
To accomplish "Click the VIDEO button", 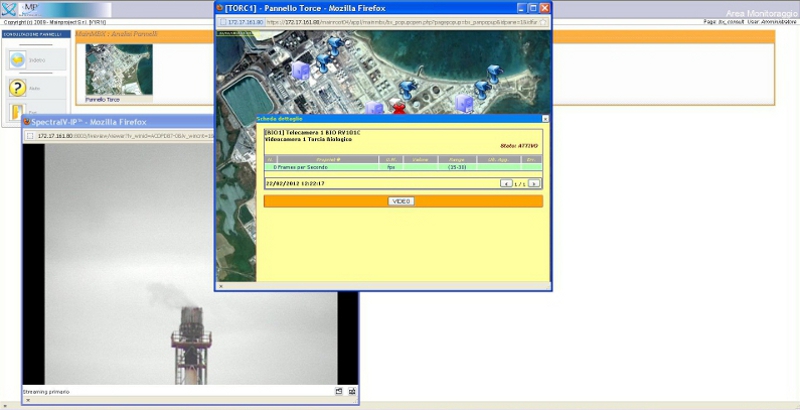I will (x=401, y=201).
